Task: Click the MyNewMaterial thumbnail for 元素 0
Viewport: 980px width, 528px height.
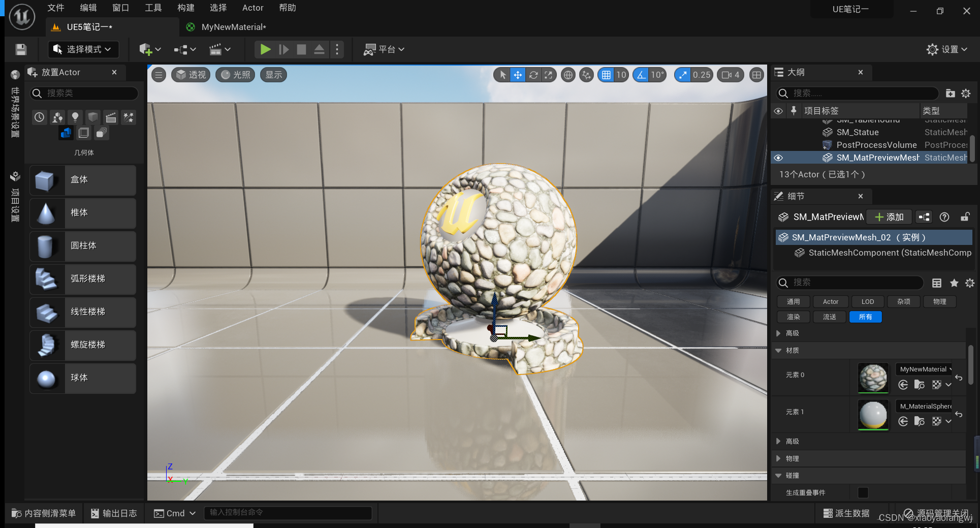Action: pyautogui.click(x=873, y=378)
